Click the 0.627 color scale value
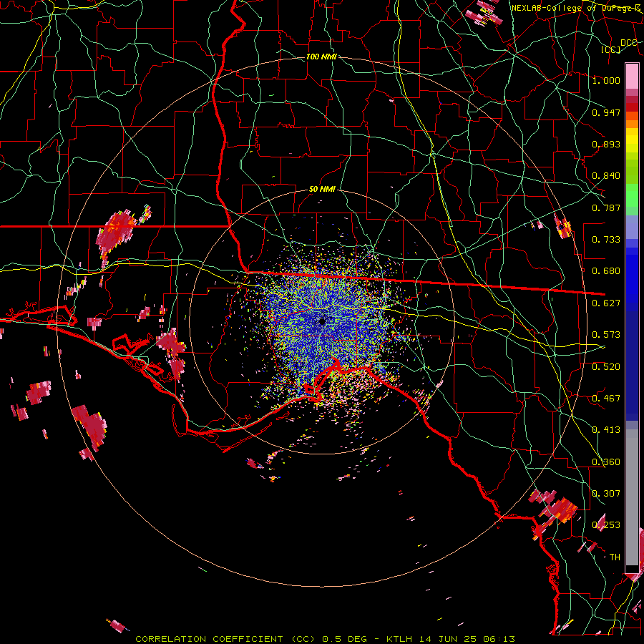Screen dimensions: 644x644 (606, 303)
